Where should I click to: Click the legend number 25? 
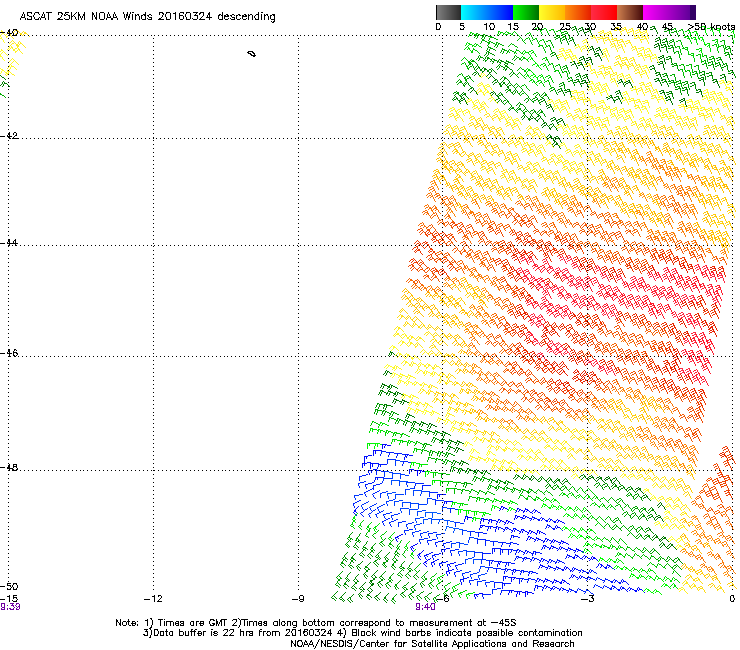pyautogui.click(x=565, y=27)
